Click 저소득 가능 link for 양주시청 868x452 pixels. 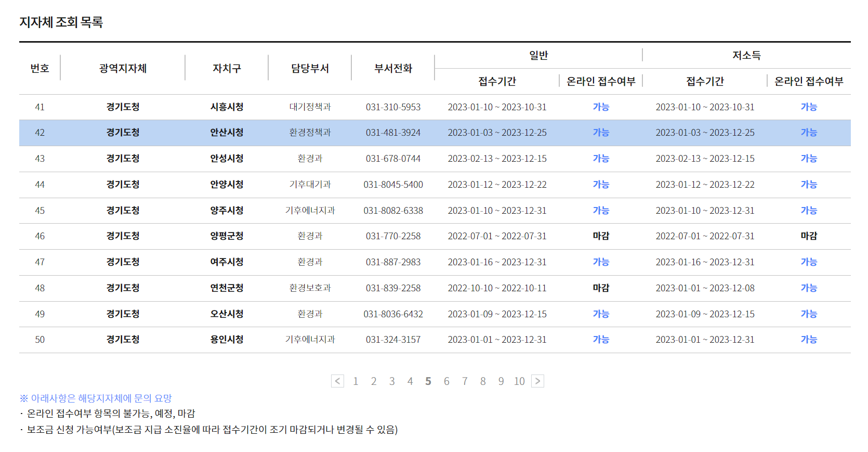[809, 211]
